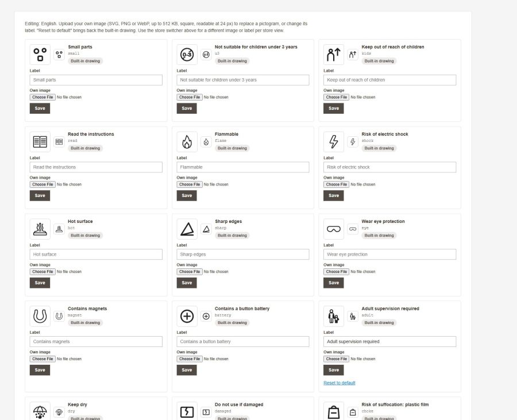Focus the Keep out of reach label field
517x420 pixels.
pyautogui.click(x=389, y=80)
